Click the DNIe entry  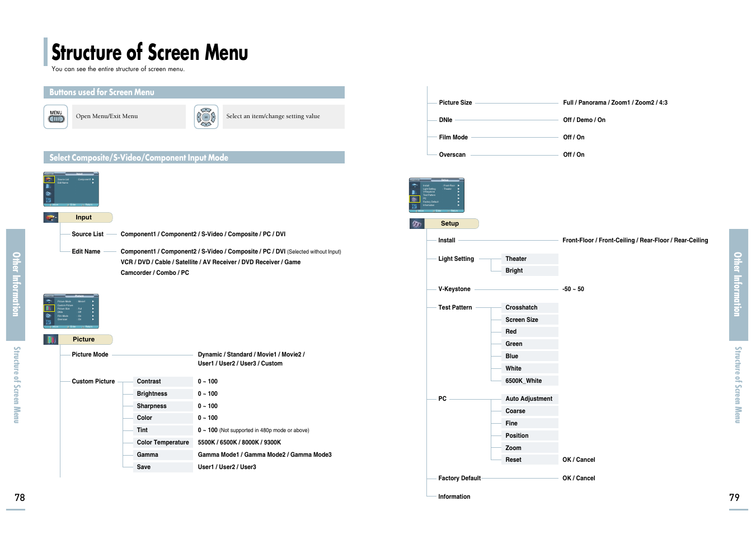coord(445,120)
